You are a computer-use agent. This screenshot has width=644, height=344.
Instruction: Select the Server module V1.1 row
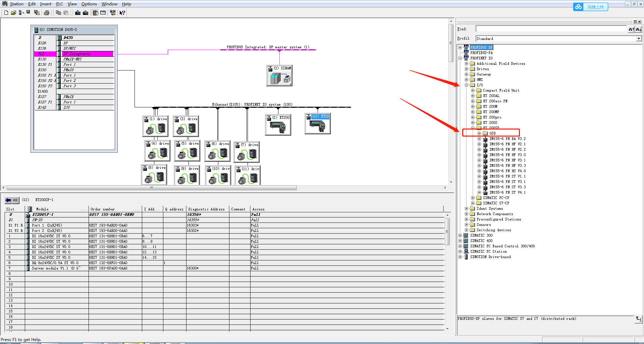click(225, 268)
